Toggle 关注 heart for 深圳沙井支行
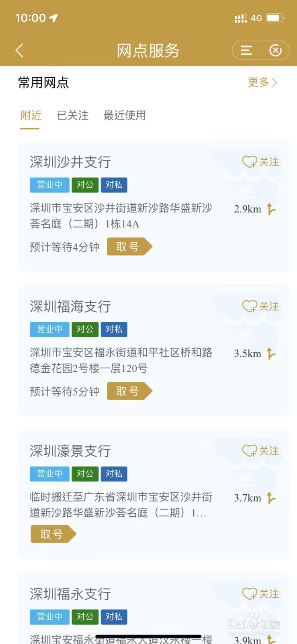 [260, 162]
